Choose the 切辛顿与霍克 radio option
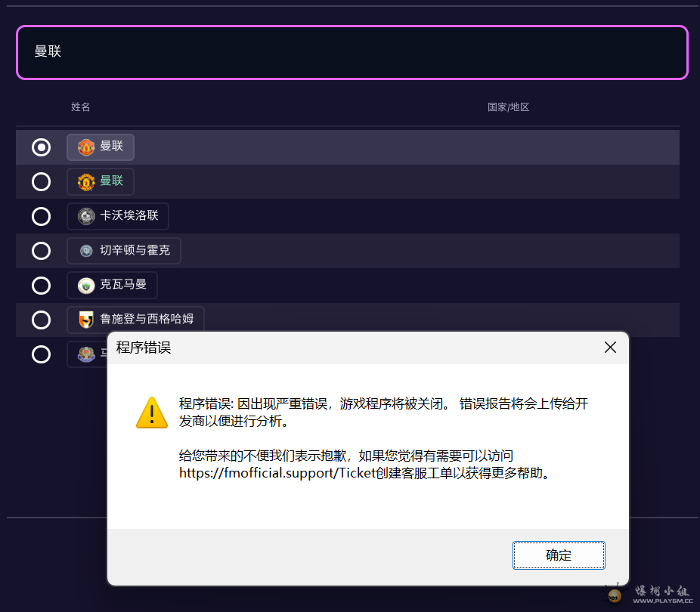 (41, 251)
